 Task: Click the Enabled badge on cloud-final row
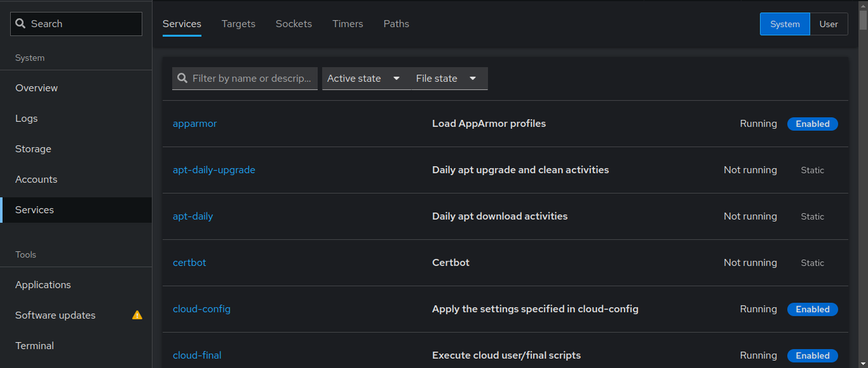click(812, 355)
